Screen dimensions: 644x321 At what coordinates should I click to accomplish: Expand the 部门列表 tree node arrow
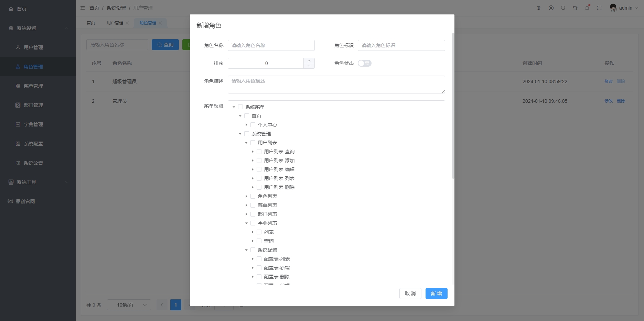click(x=246, y=214)
